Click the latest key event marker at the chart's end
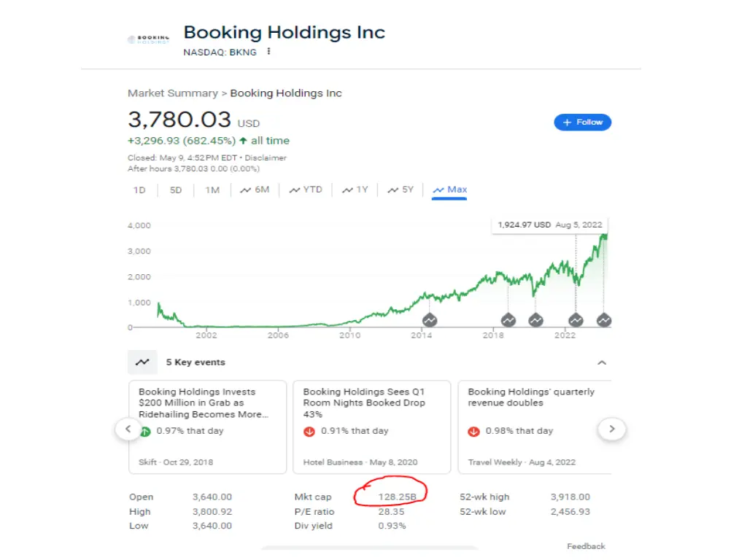This screenshot has height=560, width=747. click(604, 320)
